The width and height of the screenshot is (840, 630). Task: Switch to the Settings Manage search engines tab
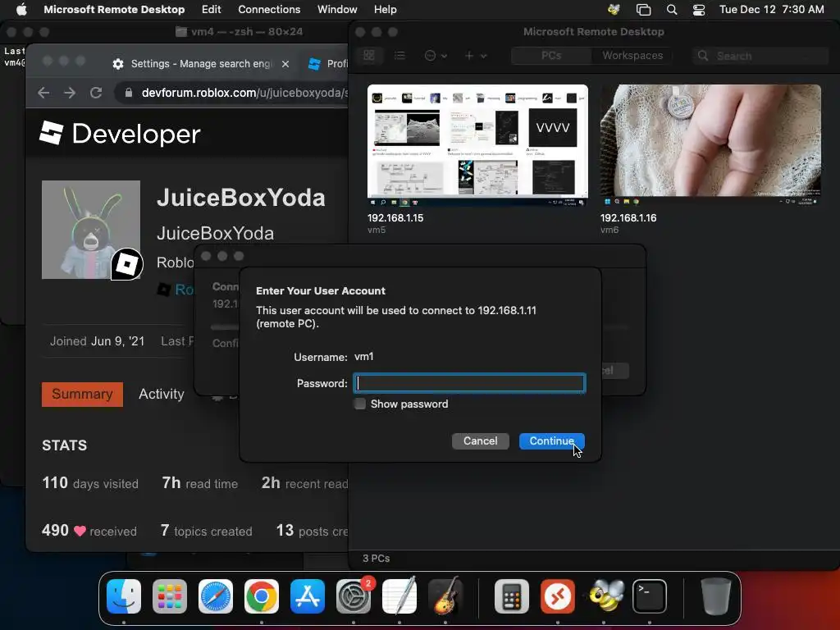pyautogui.click(x=201, y=64)
